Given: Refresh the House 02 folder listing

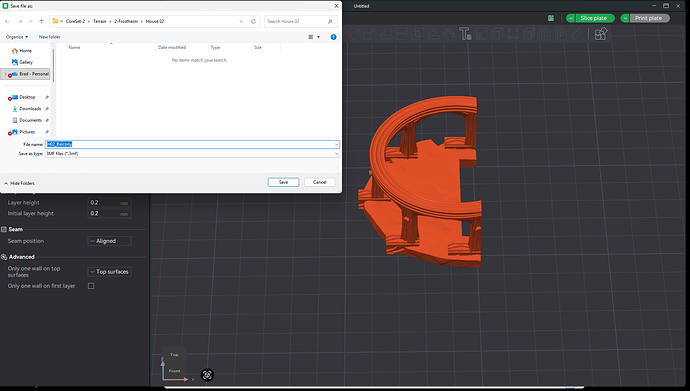Looking at the screenshot, I should 253,21.
